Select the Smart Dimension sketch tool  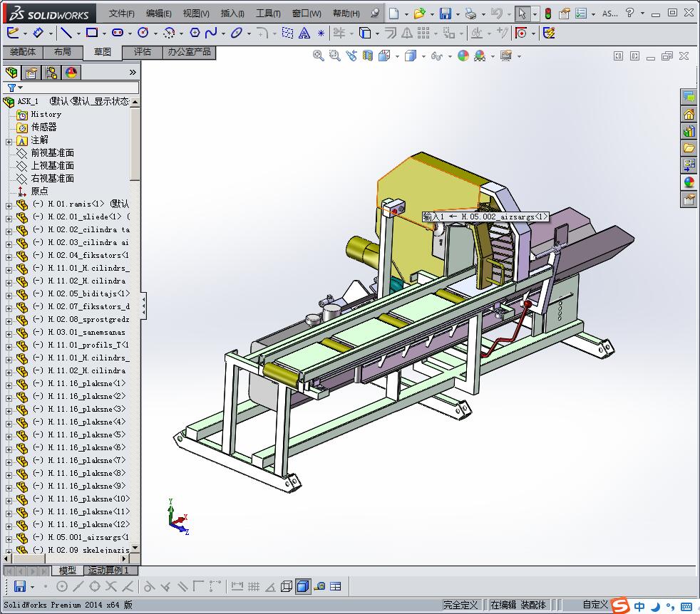point(38,33)
